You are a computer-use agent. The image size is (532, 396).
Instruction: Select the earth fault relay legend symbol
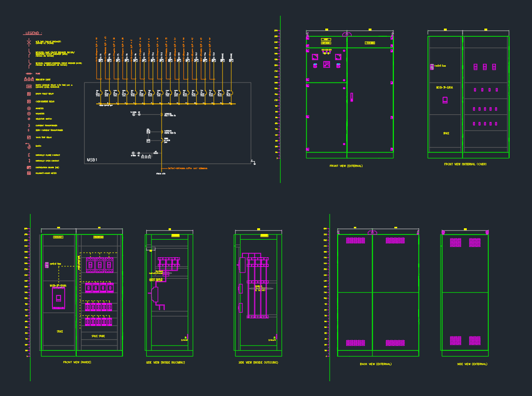(x=29, y=94)
